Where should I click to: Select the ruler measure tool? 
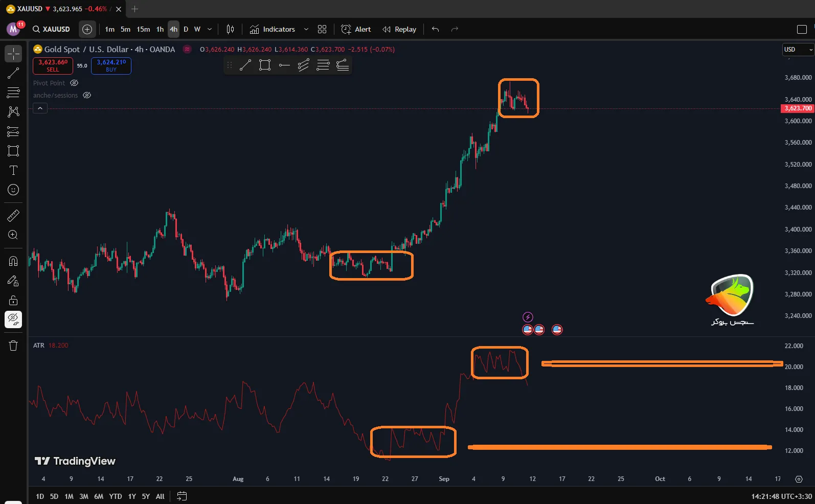(x=13, y=216)
